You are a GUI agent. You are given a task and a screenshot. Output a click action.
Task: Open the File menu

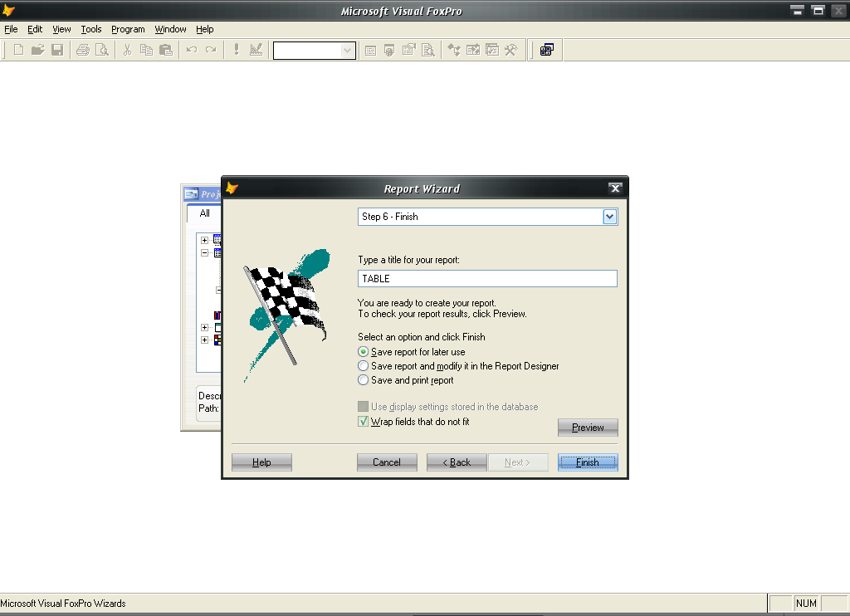(11, 29)
